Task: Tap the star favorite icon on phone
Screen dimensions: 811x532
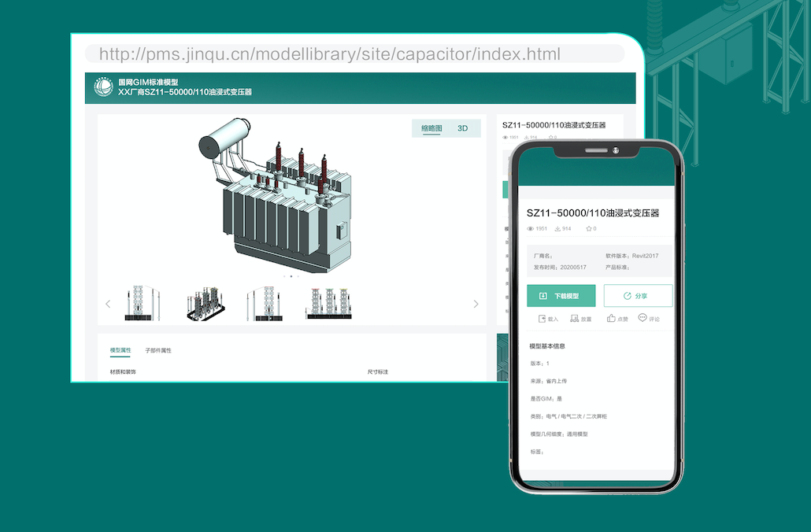Action: [588, 229]
